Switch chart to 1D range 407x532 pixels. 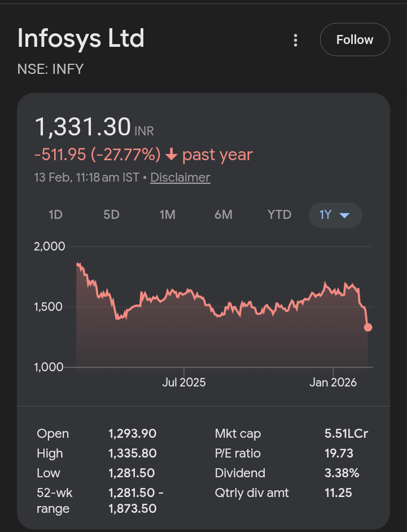click(55, 215)
